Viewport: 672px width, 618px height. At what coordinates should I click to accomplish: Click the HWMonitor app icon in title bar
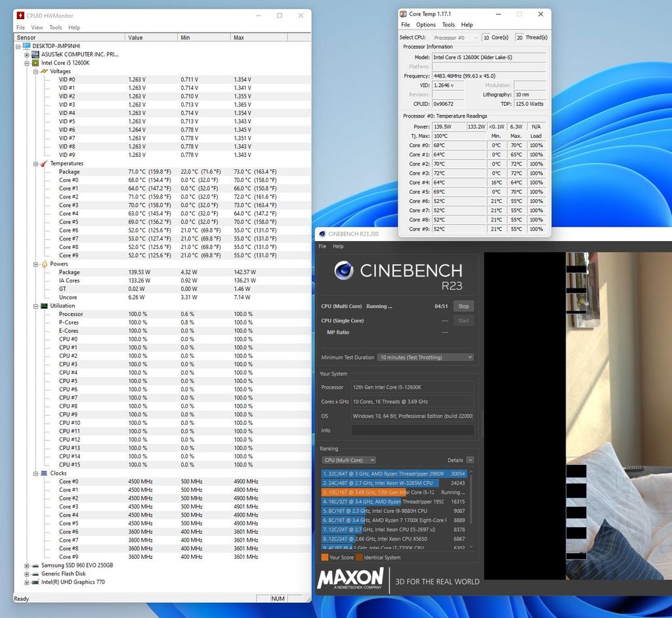point(20,16)
